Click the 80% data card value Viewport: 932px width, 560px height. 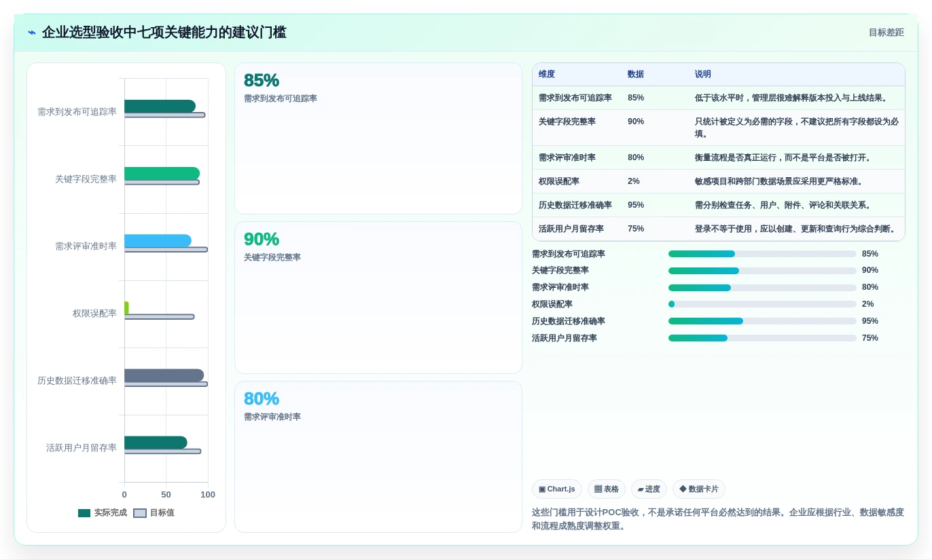click(262, 398)
